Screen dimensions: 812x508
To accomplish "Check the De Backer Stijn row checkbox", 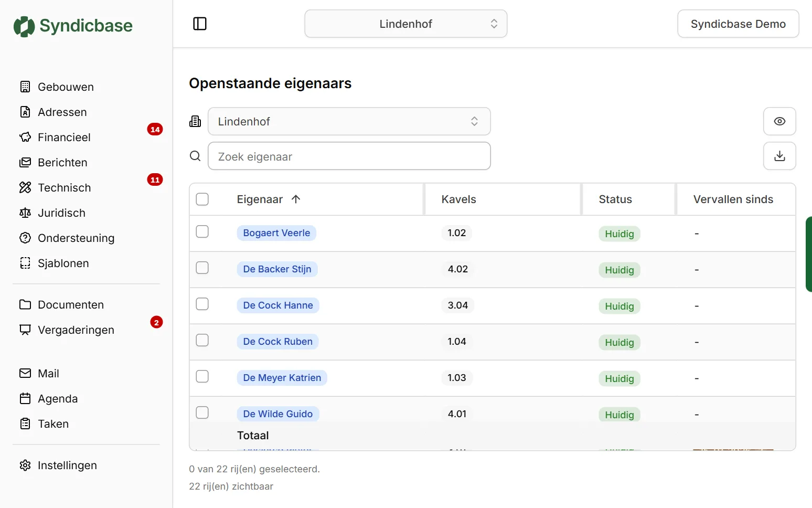I will (202, 268).
